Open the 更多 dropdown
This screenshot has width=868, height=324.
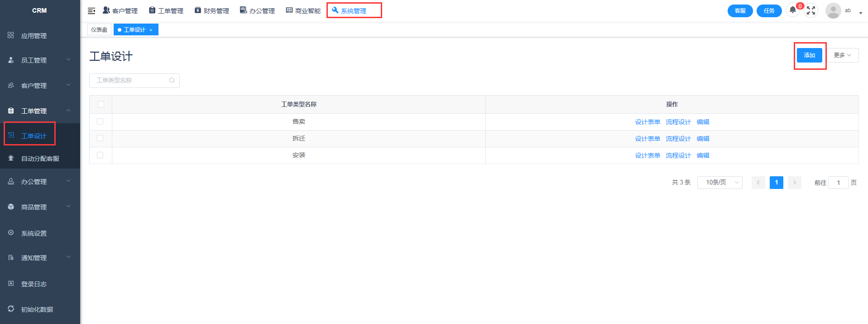[x=842, y=55]
